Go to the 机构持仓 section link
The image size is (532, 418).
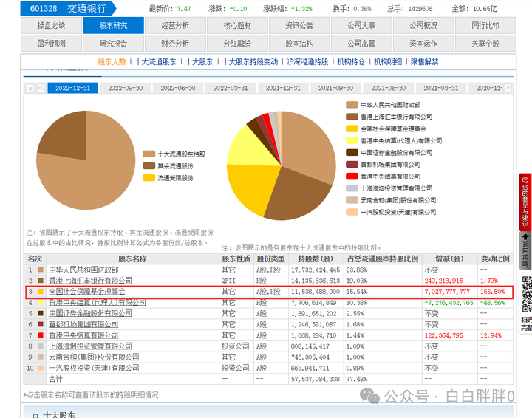pos(351,62)
